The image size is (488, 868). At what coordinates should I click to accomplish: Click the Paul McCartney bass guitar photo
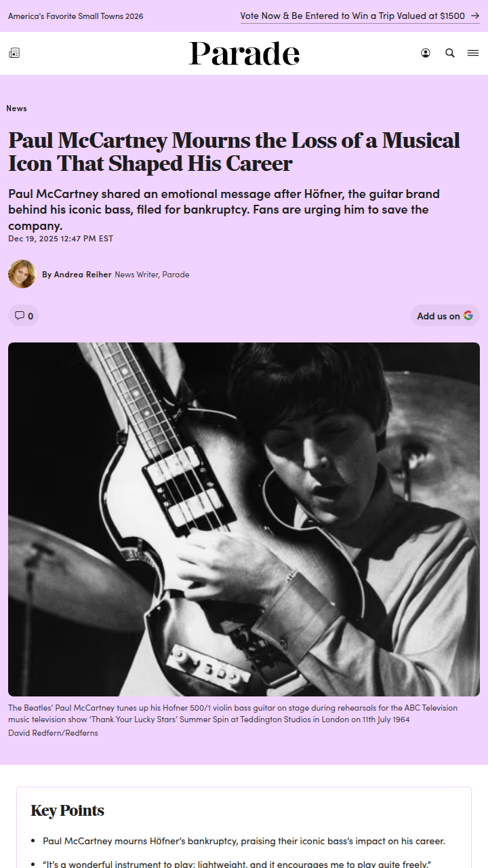pos(244,519)
